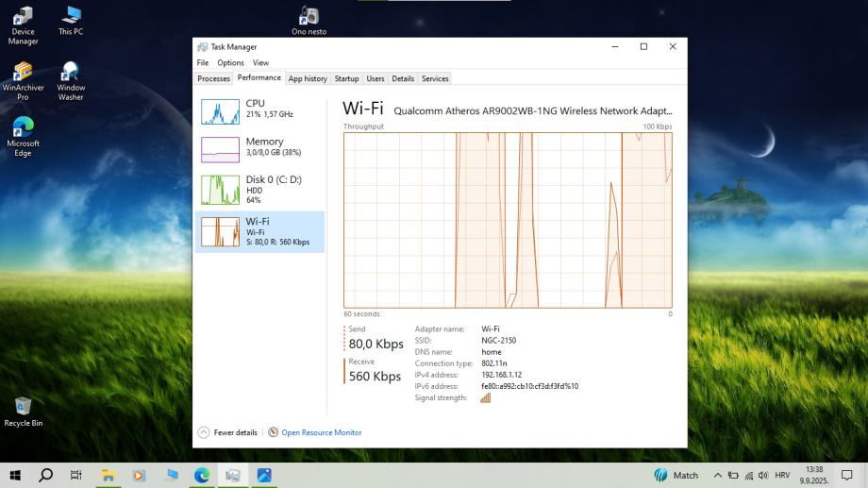Screen dimensions: 868x488
Task: Open the File menu
Action: pos(203,62)
